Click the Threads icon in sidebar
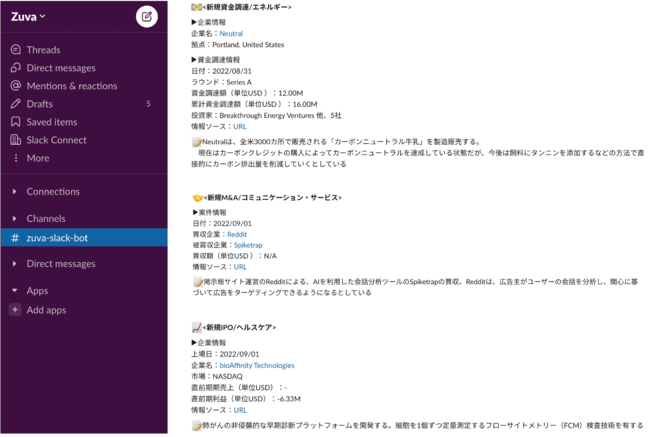This screenshot has height=437, width=650. point(16,50)
